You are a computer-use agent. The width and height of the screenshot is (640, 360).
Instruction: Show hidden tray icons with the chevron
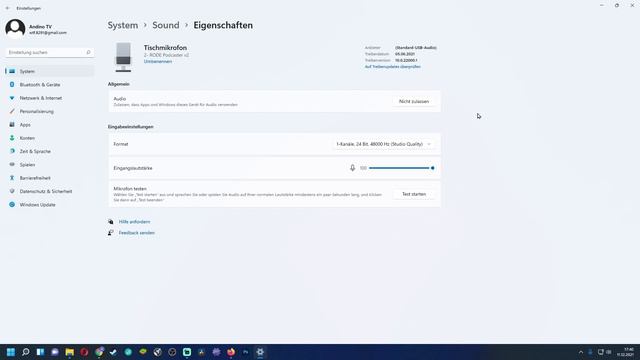(581, 352)
